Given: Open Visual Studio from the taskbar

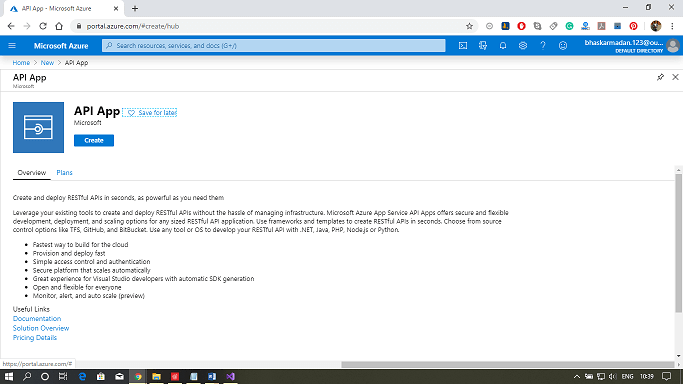Looking at the screenshot, I should coord(230,377).
